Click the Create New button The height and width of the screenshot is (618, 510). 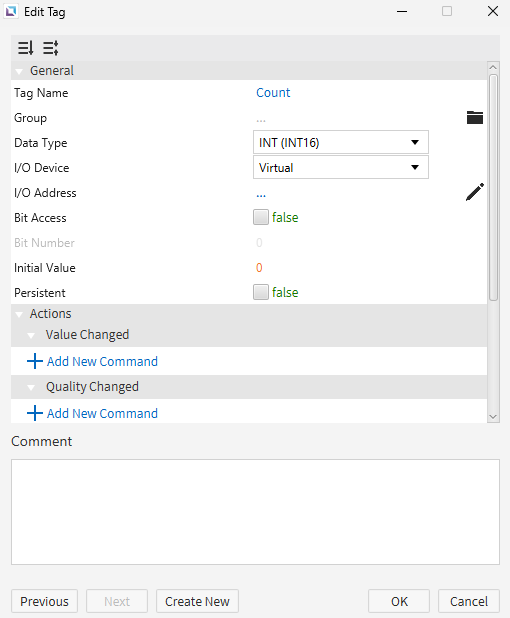pyautogui.click(x=197, y=601)
